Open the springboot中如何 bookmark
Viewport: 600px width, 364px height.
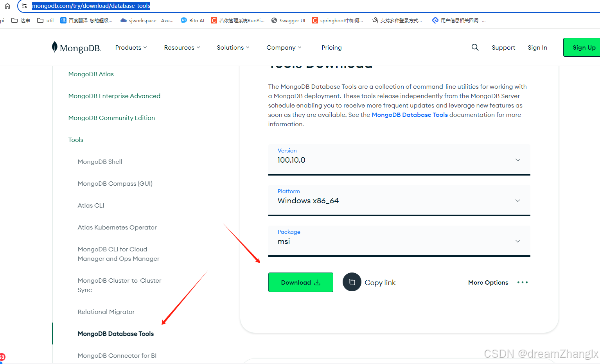click(338, 21)
